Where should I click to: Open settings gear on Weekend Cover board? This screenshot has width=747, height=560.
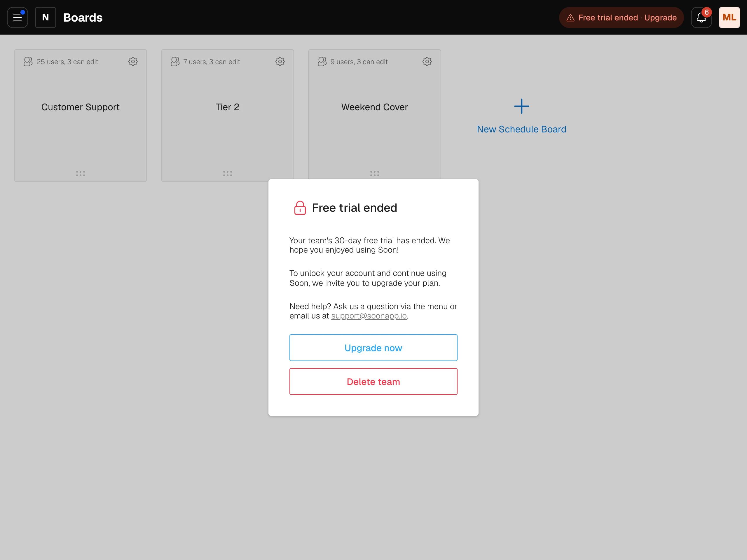[427, 62]
